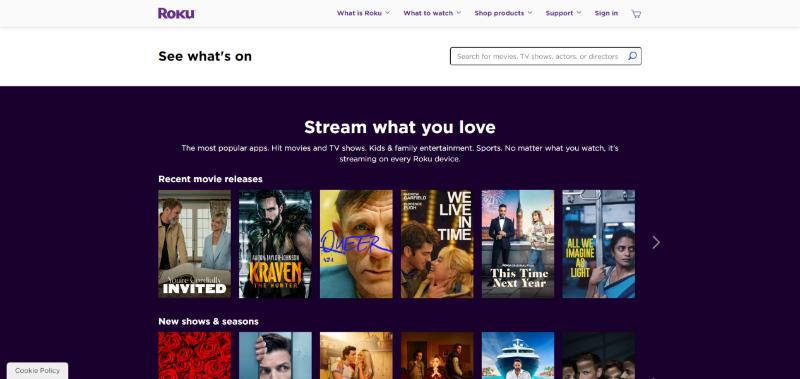Screen dimensions: 800x379
Task: Expand the Support menu
Action: 563,13
